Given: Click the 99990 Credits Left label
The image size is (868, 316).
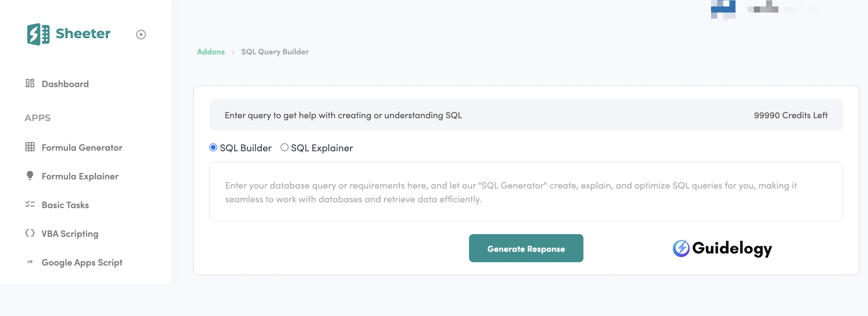Looking at the screenshot, I should [x=791, y=116].
